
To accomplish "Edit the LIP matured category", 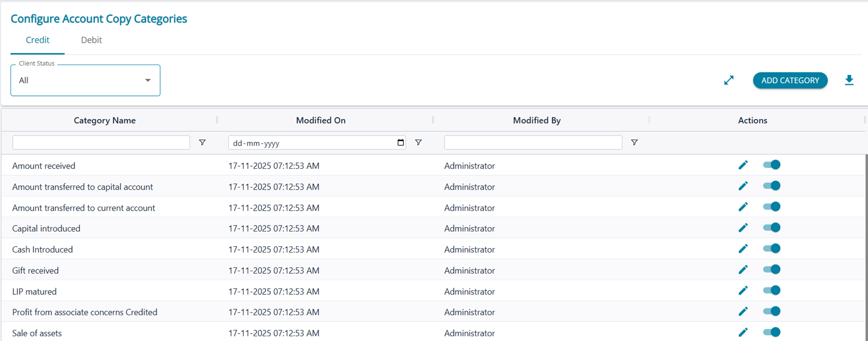I will pos(743,291).
